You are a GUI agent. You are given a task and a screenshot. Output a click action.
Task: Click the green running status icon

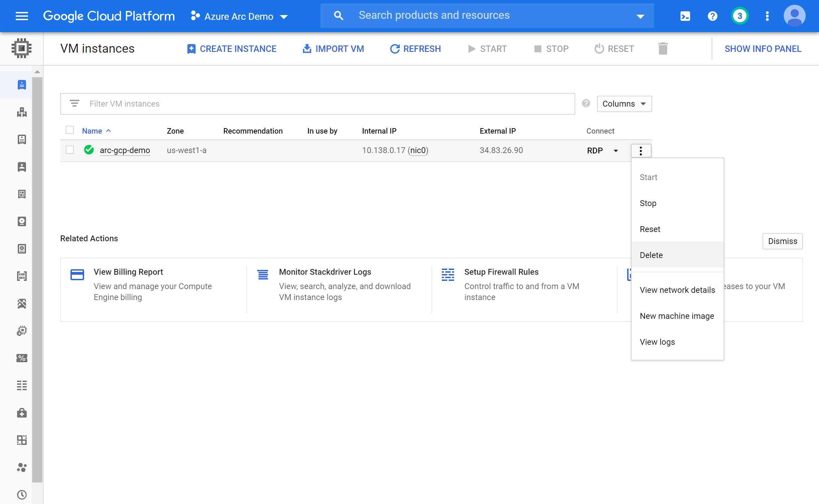pyautogui.click(x=89, y=150)
